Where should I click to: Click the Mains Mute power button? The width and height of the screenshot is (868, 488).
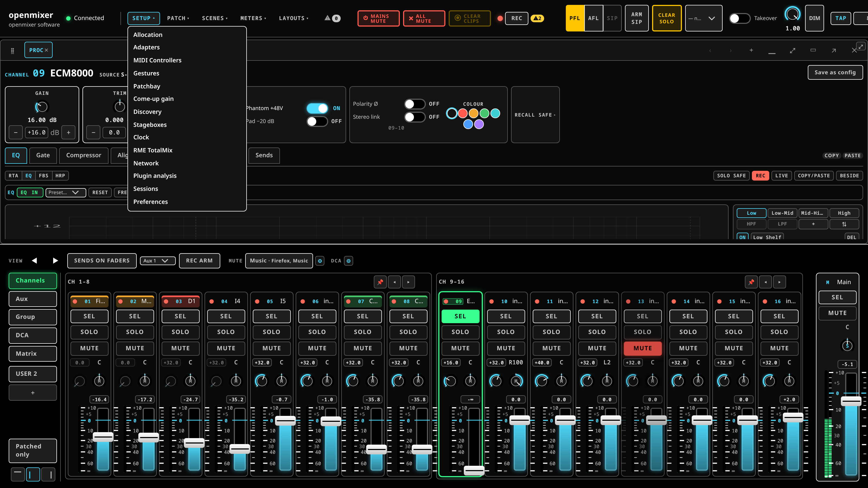tap(378, 18)
